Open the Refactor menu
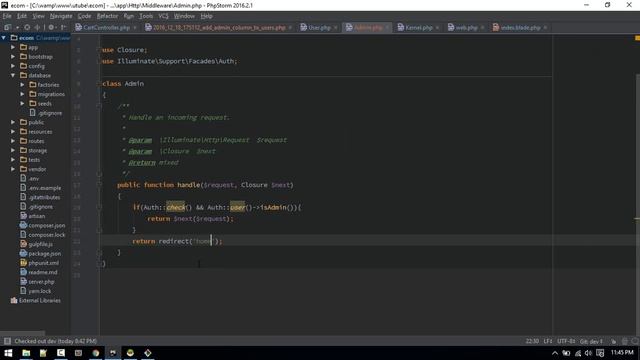The width and height of the screenshot is (640, 360). 107,16
